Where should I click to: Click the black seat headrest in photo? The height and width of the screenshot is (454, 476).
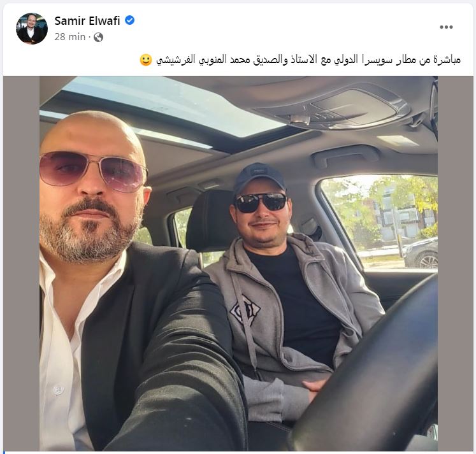[210, 220]
